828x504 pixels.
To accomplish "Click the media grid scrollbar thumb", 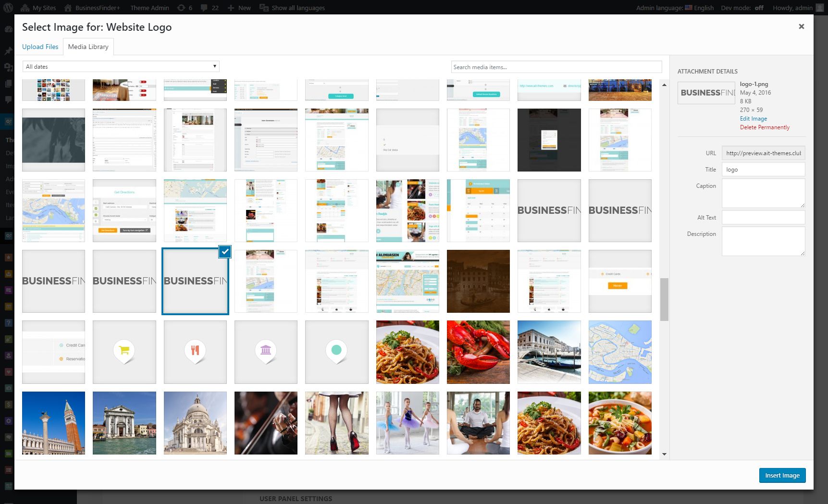I will pos(664,299).
